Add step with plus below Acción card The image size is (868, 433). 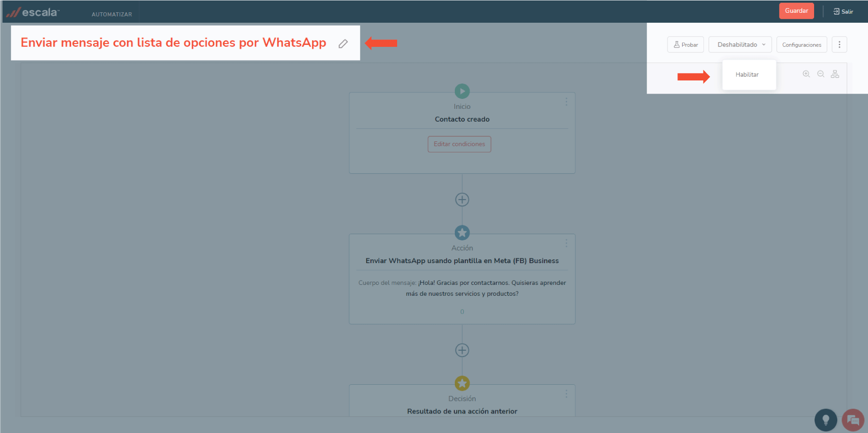(x=462, y=350)
